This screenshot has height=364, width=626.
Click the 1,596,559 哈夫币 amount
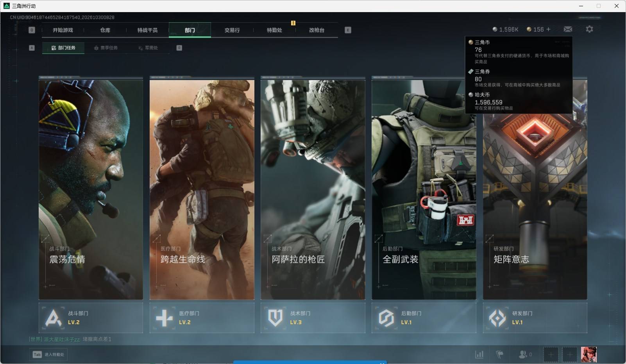[488, 102]
